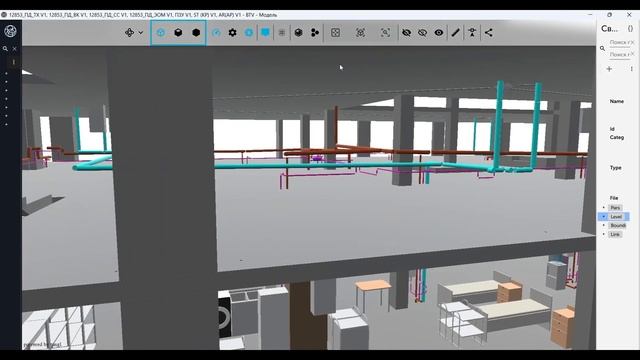Select the Boundi row in properties
640x360 pixels.
point(618,225)
